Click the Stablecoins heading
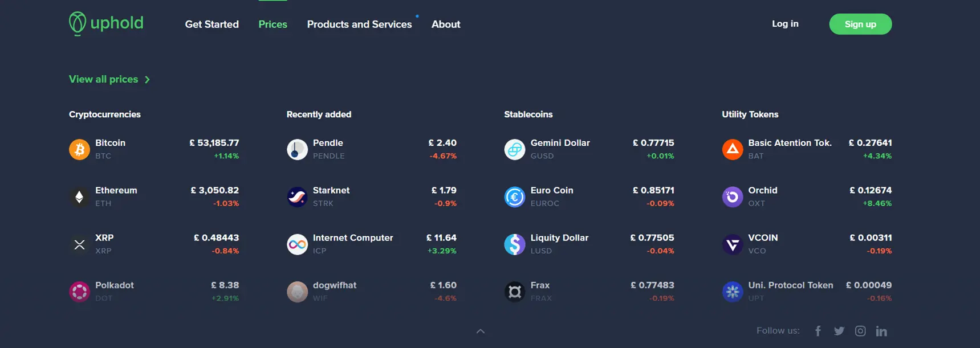Image resolution: width=980 pixels, height=348 pixels. [528, 114]
